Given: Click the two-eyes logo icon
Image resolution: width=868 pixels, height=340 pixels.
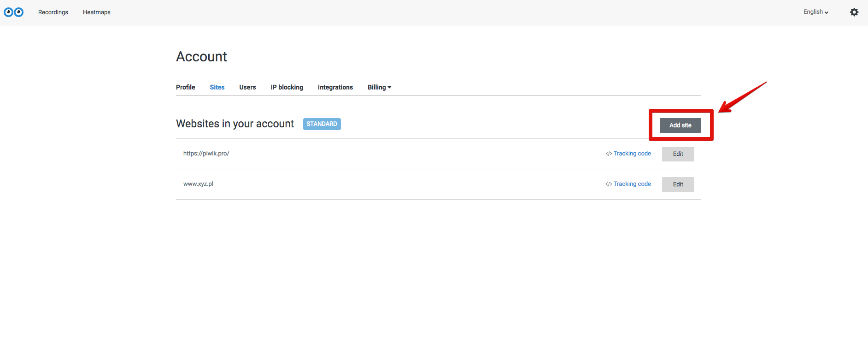Looking at the screenshot, I should click(14, 12).
